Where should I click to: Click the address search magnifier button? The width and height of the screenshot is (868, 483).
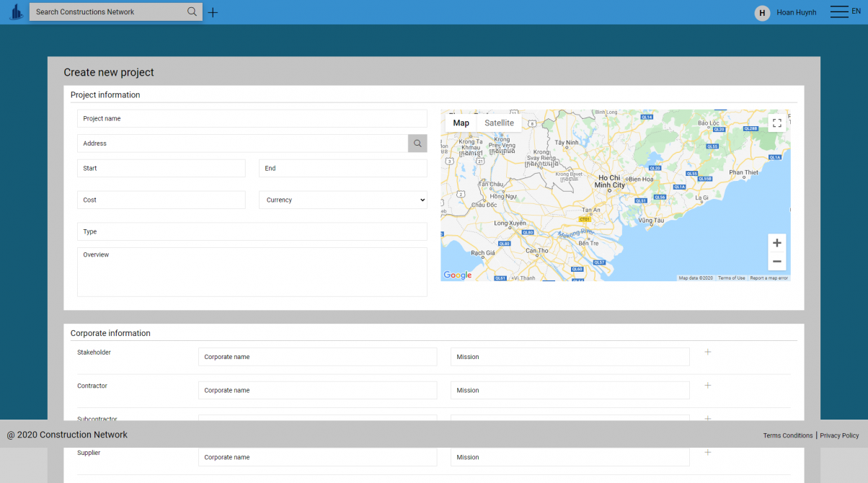417,143
